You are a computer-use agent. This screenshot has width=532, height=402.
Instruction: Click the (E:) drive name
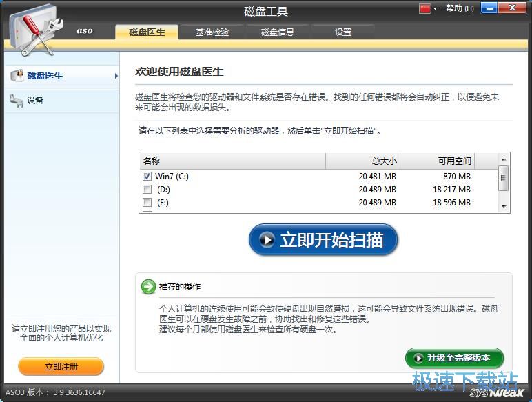click(x=163, y=203)
